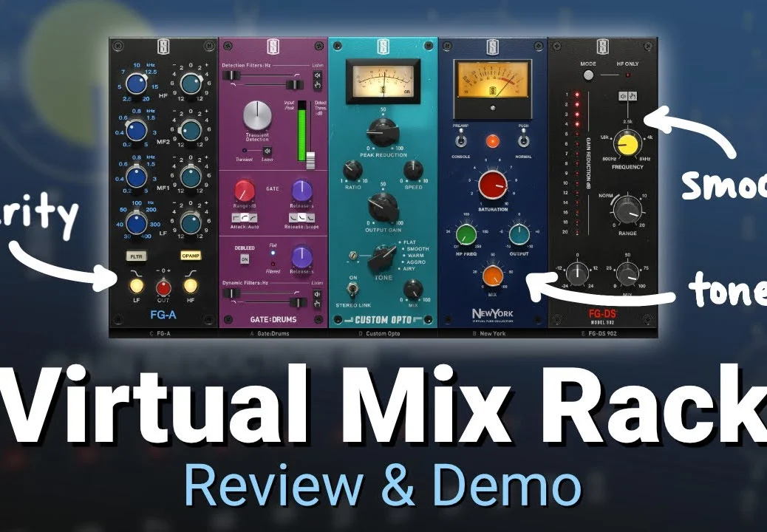This screenshot has height=532, width=767.
Task: Click the blue MF2 frequency knob on FG-A
Action: pos(137,131)
